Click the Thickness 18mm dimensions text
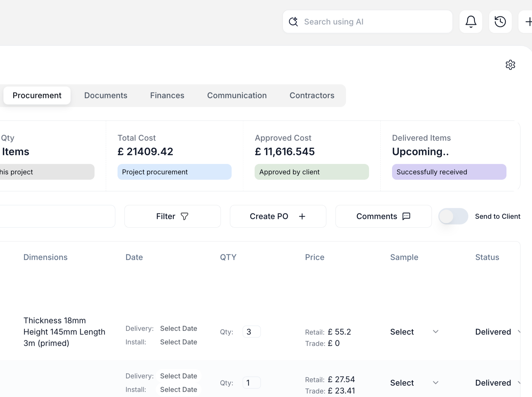This screenshot has height=397, width=532. tap(64, 332)
